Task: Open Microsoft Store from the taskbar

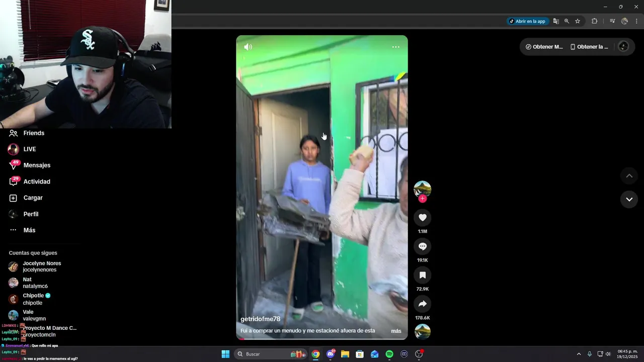Action: click(360, 354)
